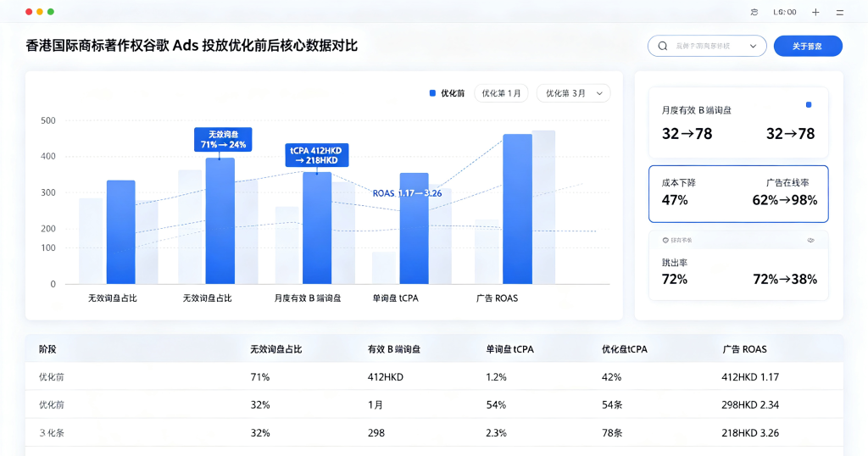Screen dimensions: 868x456
Task: Sort by 有效 B端询盘 column header
Action: point(394,349)
